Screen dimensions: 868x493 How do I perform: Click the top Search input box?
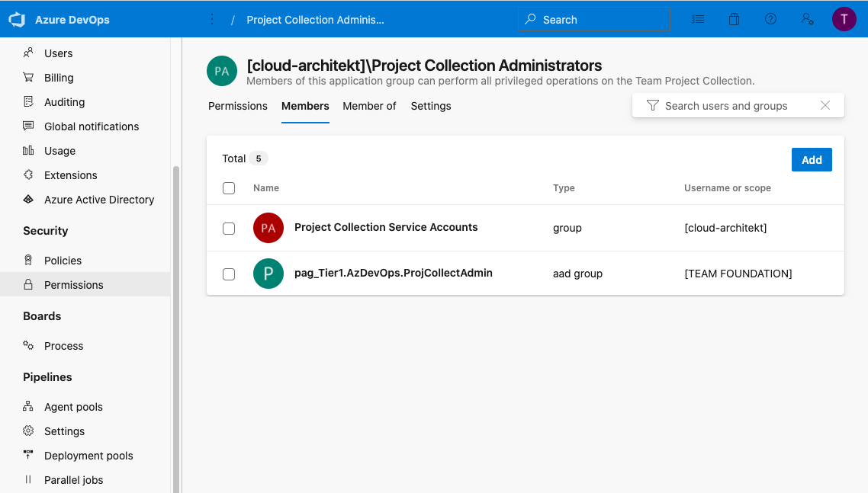(594, 19)
